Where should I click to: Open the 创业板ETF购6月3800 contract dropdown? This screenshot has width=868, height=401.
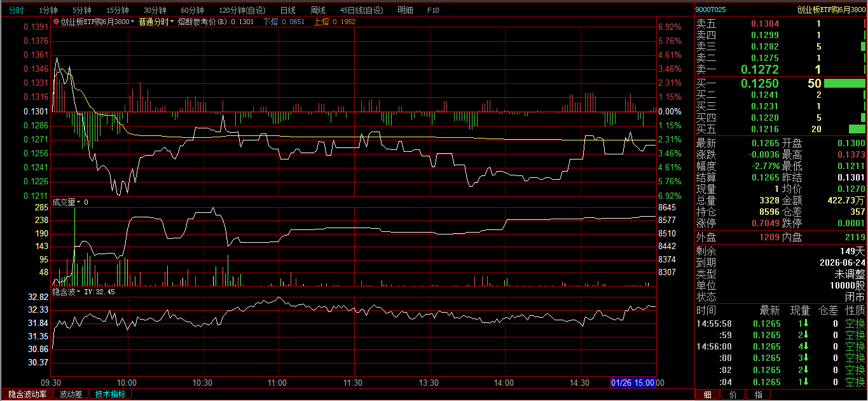pos(132,22)
